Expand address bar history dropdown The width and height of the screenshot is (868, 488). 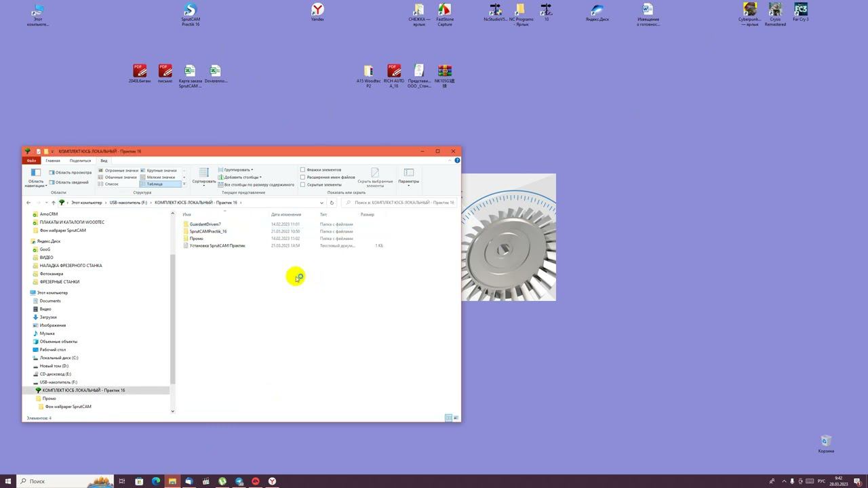(x=321, y=203)
